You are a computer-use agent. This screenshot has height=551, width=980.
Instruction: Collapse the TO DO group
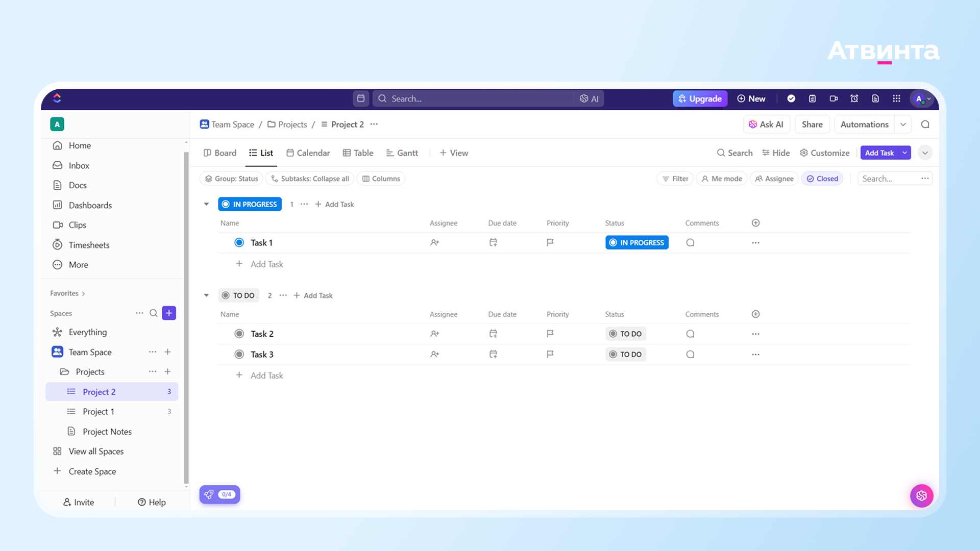[206, 295]
